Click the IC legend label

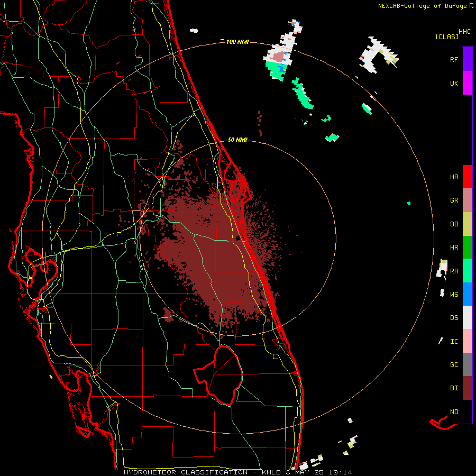[454, 342]
